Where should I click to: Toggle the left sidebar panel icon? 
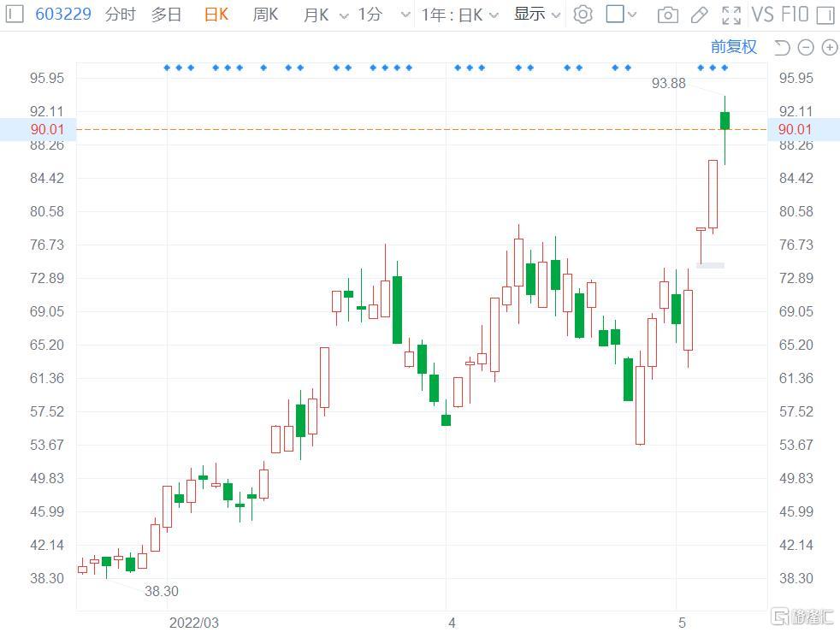(15, 14)
